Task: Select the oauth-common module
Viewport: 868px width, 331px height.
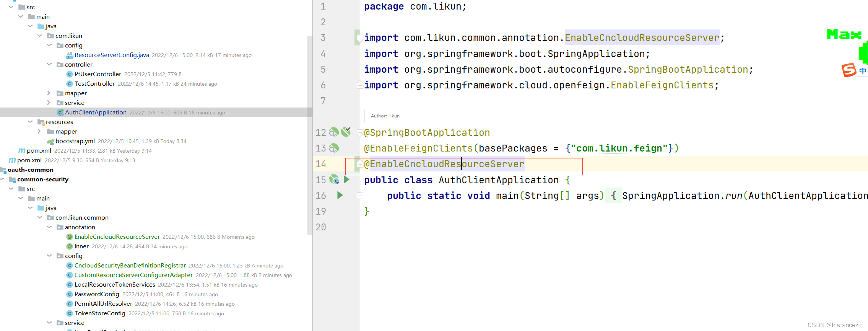Action: tap(31, 170)
